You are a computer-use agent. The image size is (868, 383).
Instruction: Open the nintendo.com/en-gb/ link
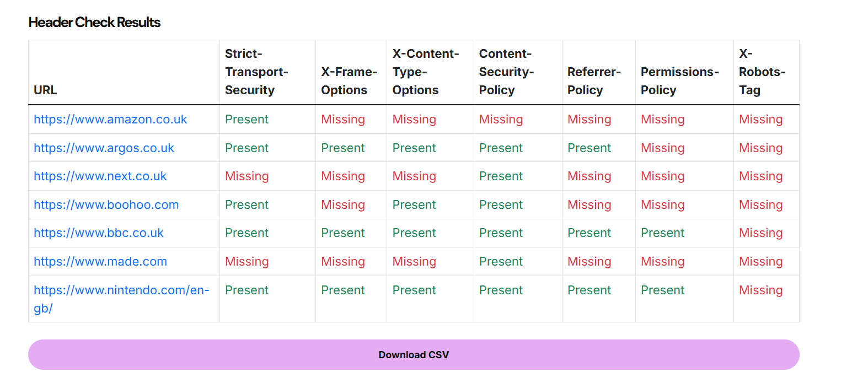point(121,290)
